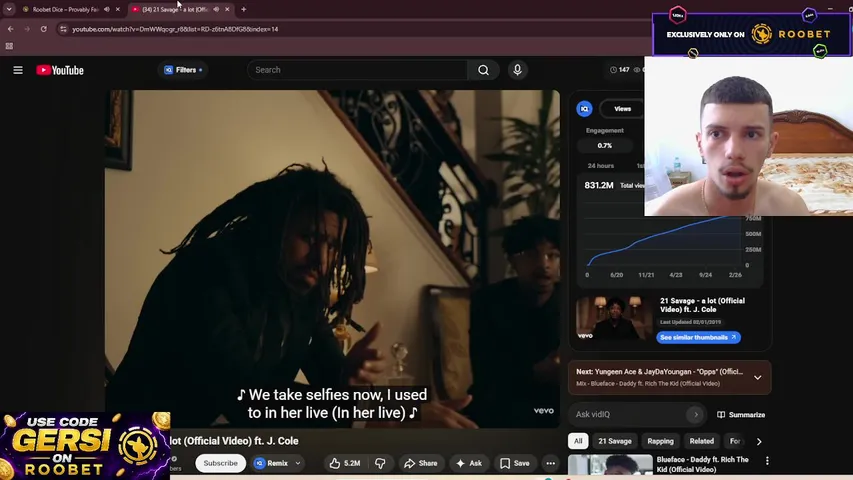Open browser tab search dropdown arrow
853x480 pixels.
9,9
